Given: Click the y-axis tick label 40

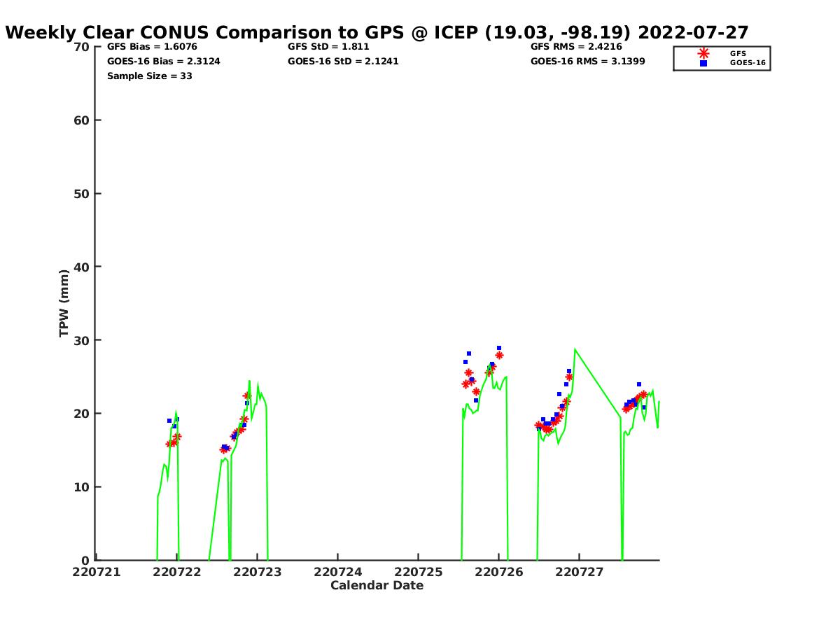Looking at the screenshot, I should [81, 267].
